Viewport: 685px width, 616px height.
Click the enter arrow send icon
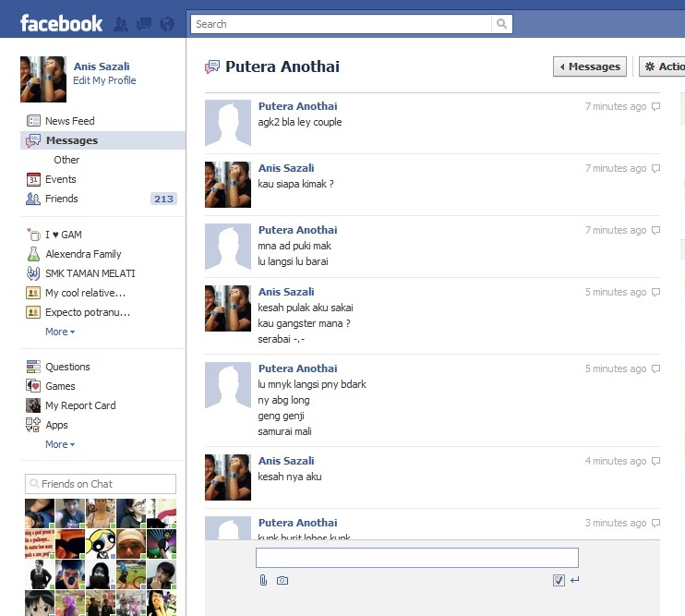coord(574,580)
